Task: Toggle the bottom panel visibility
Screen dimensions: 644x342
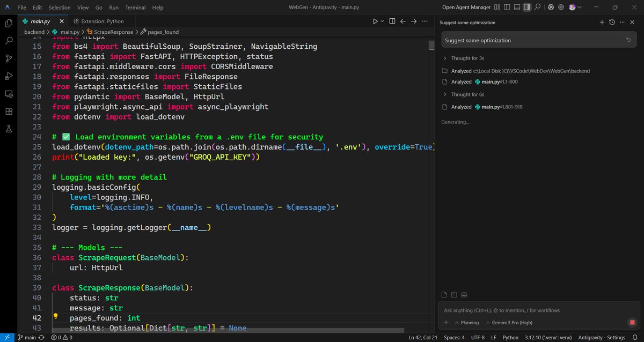Action: (517, 8)
